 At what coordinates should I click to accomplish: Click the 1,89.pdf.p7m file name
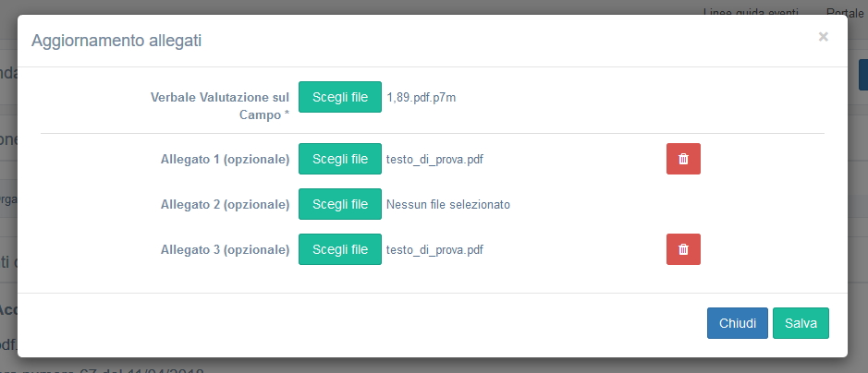point(422,97)
